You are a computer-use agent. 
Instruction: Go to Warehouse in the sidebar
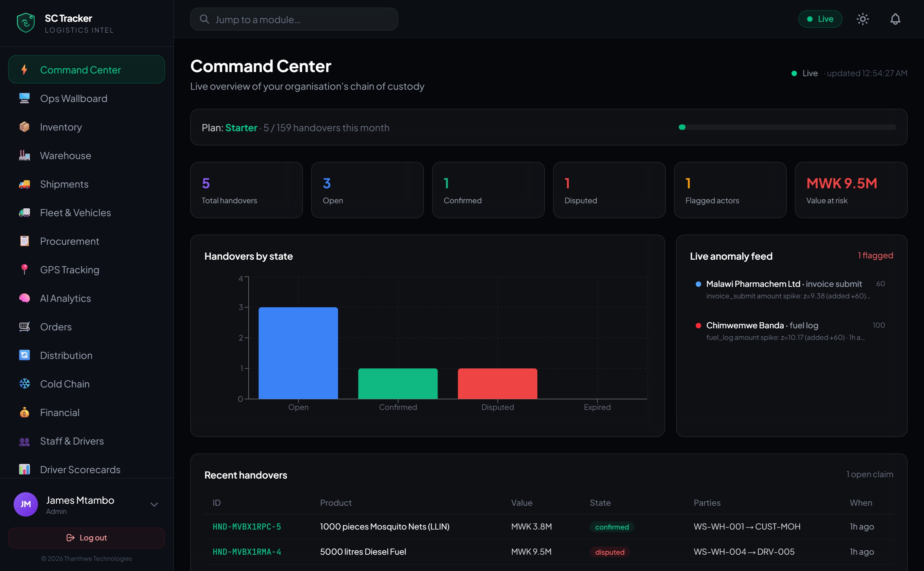(x=86, y=155)
